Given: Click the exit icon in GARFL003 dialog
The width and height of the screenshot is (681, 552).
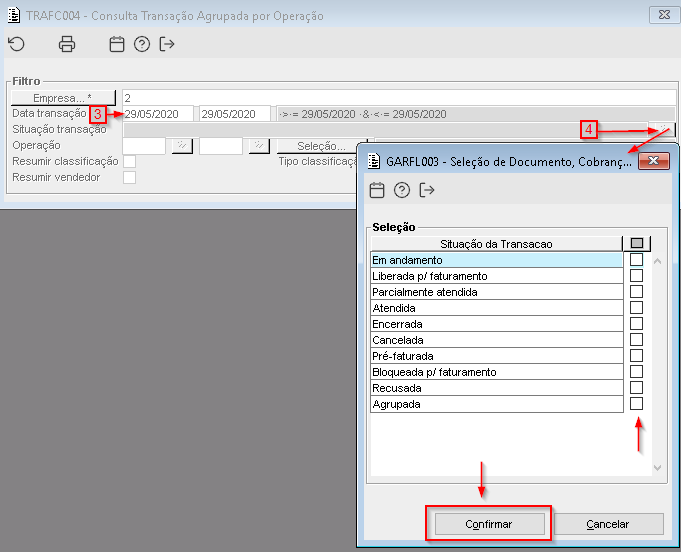Looking at the screenshot, I should click(x=427, y=190).
